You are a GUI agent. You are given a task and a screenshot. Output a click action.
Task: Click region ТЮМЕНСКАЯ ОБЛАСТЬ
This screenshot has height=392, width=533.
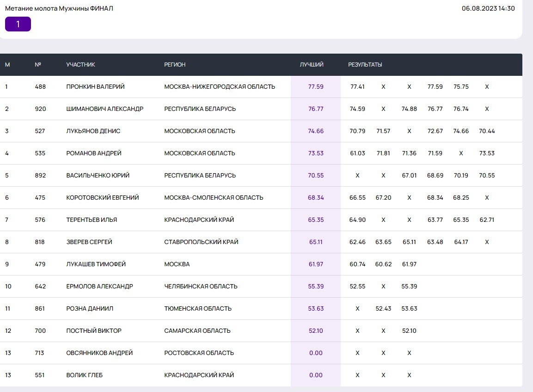click(x=198, y=308)
